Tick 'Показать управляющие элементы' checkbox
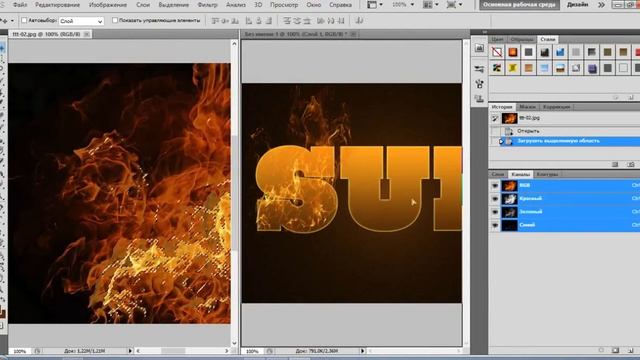Image resolution: width=640 pixels, height=360 pixels. tap(115, 20)
